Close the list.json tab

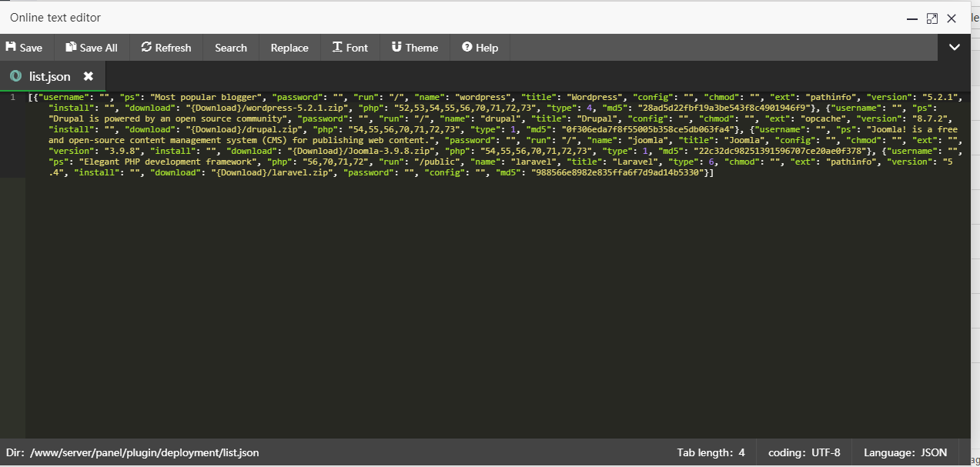pos(89,76)
